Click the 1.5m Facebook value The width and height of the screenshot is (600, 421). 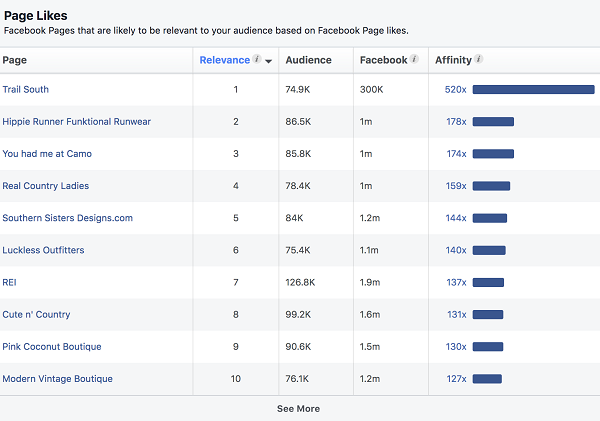coord(370,347)
